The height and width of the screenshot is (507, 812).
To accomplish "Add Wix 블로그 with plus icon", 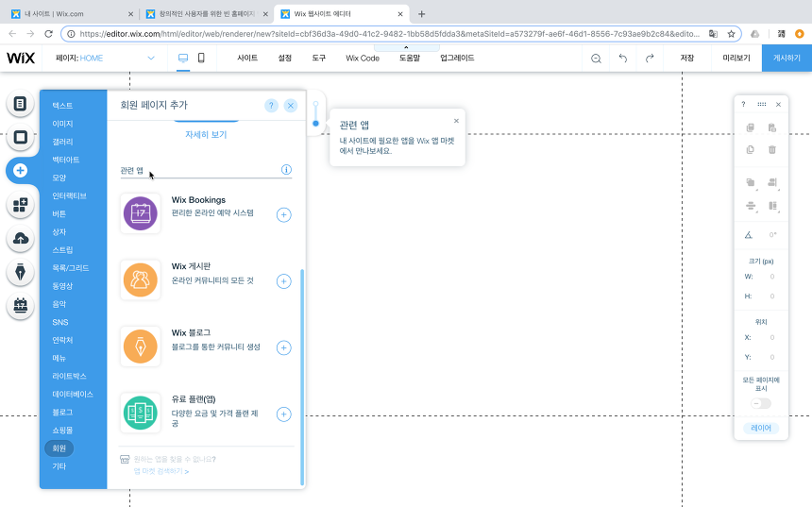I will (x=284, y=347).
